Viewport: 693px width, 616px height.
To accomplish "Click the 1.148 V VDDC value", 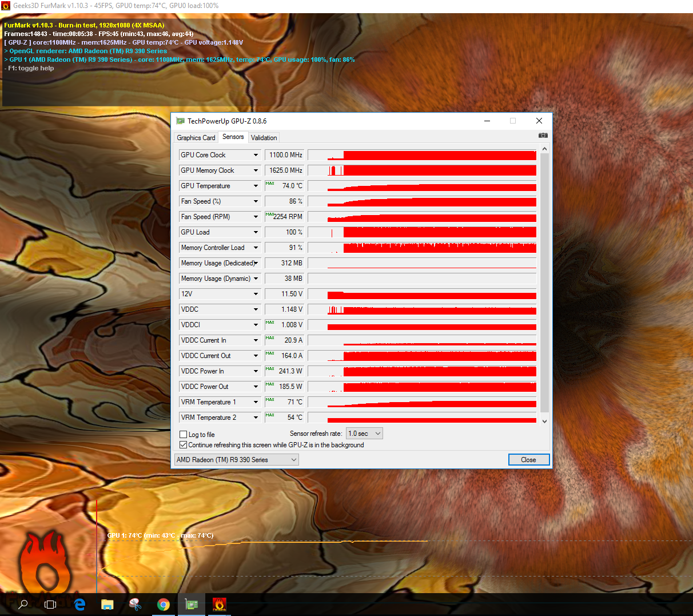I will [x=284, y=309].
